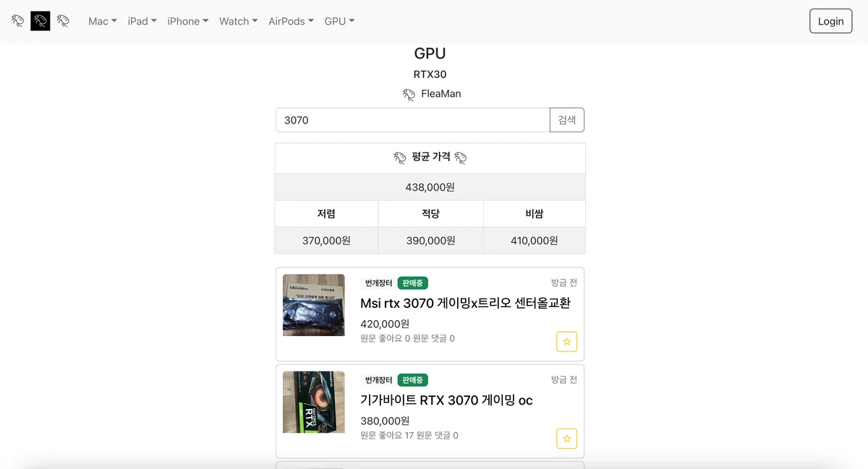Viewport: 868px width, 469px height.
Task: Click the search field containing 3070
Action: [x=413, y=120]
